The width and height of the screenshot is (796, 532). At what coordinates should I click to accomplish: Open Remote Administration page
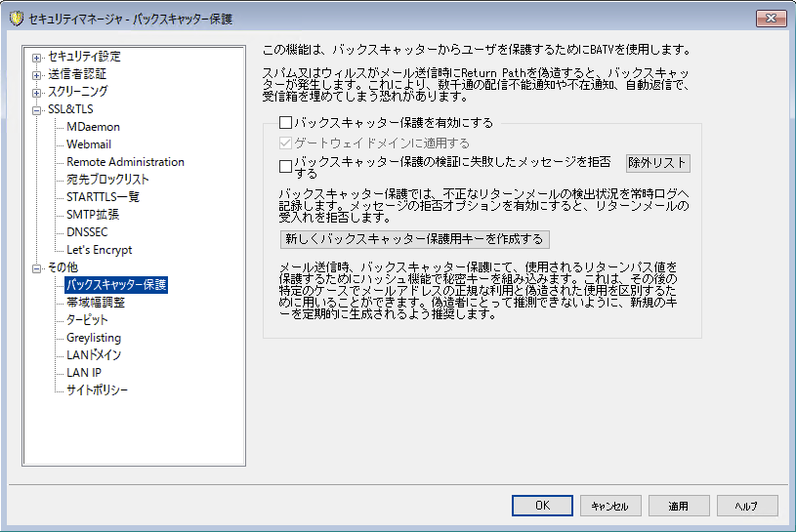125,162
